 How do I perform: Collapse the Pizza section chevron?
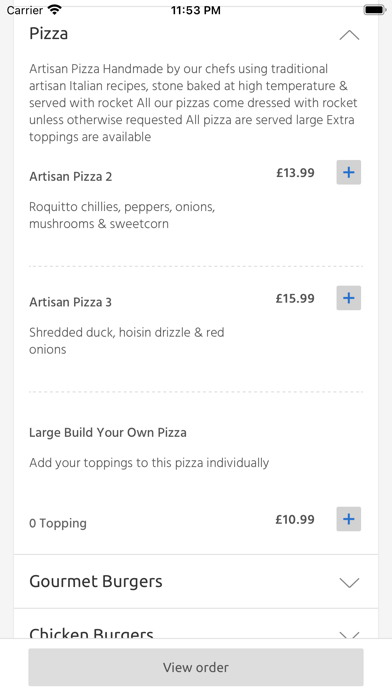[x=349, y=35]
